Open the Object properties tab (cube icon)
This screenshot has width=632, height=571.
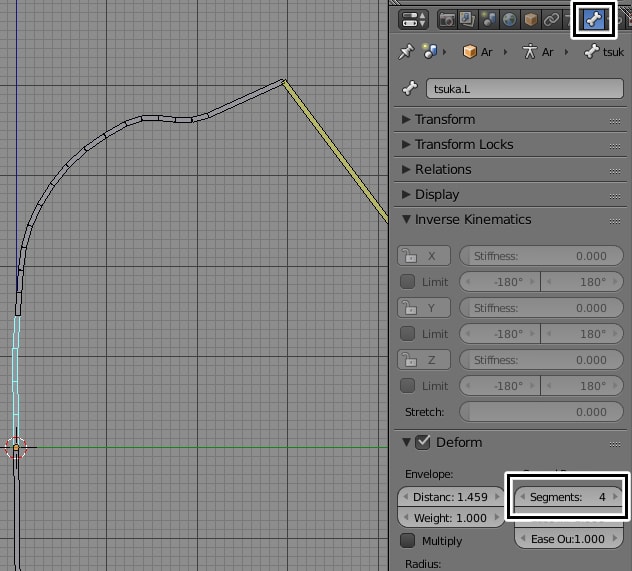[x=530, y=19]
